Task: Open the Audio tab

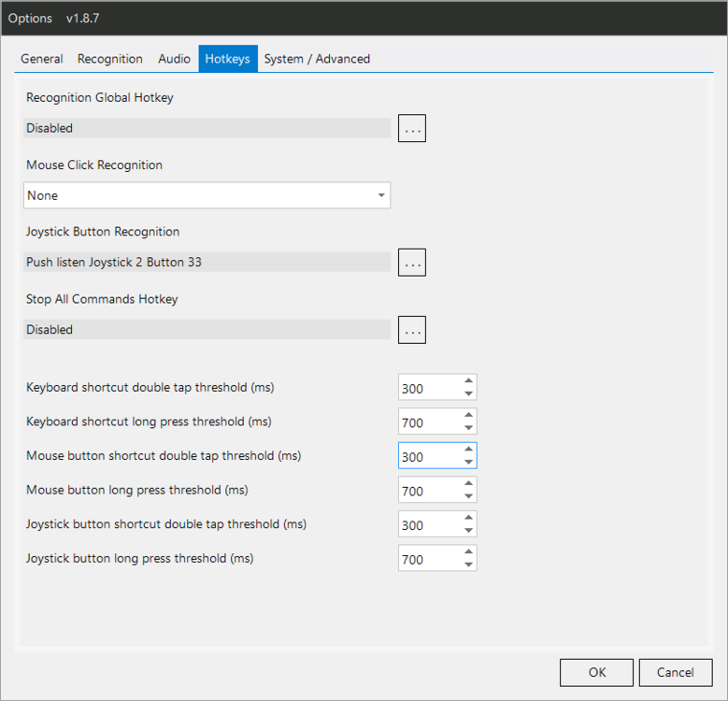Action: point(175,59)
